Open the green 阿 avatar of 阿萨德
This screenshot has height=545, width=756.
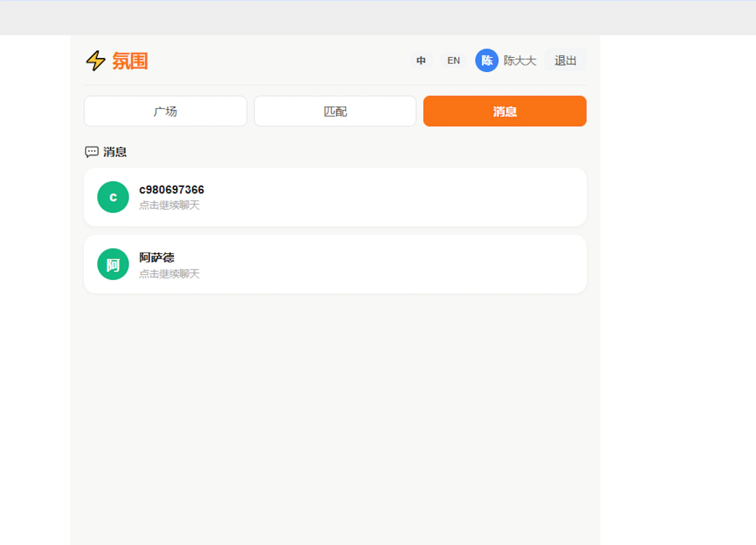tap(113, 264)
